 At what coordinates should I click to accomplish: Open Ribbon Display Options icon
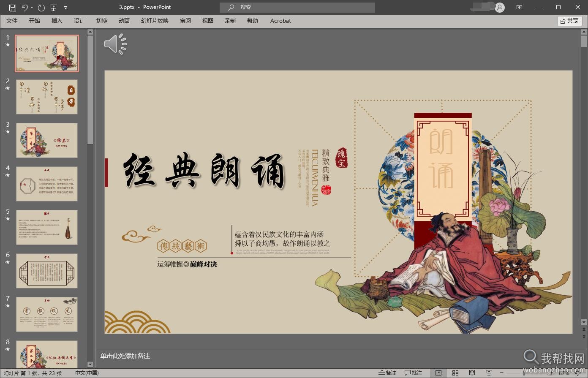(x=519, y=7)
